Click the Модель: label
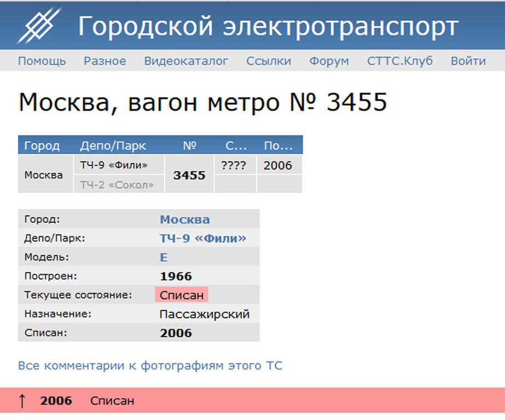 coord(47,258)
